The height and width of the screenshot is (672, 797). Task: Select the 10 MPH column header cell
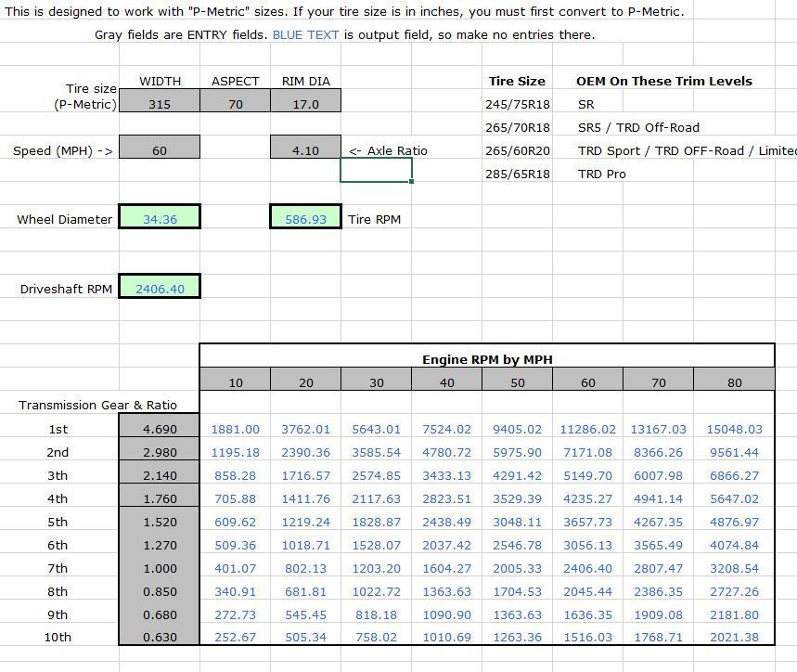235,381
